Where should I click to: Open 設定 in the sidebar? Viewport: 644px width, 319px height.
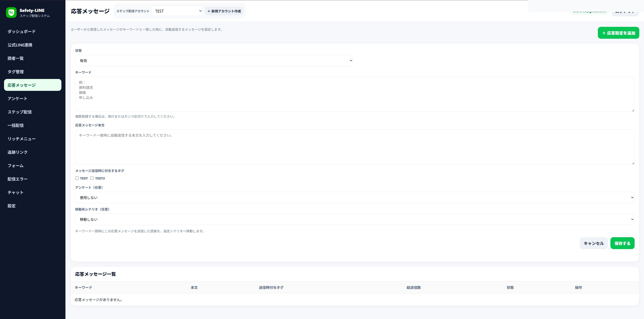[33, 206]
